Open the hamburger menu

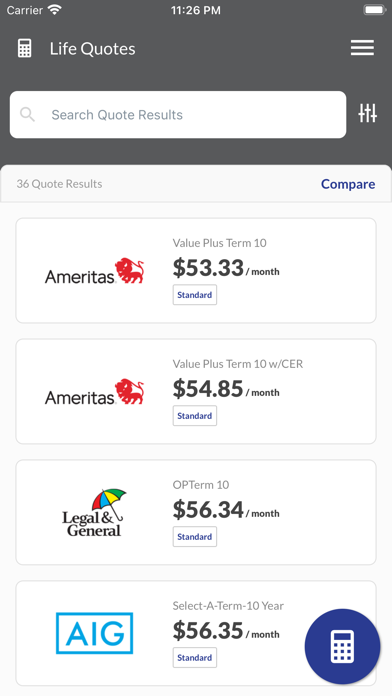coord(362,48)
